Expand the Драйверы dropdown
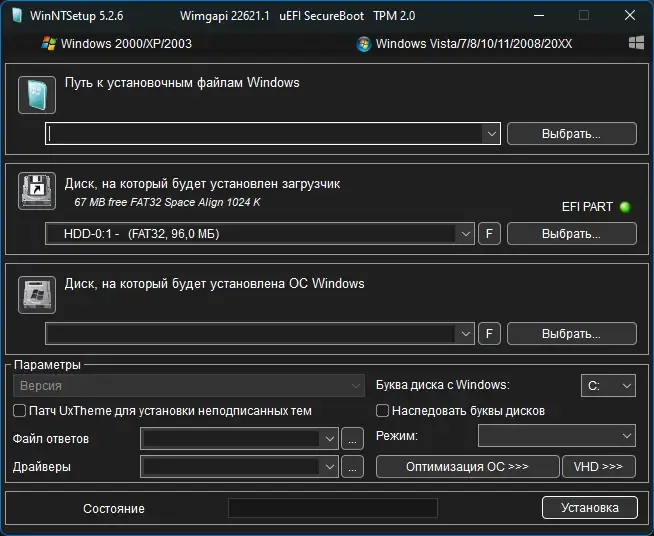 (x=329, y=466)
